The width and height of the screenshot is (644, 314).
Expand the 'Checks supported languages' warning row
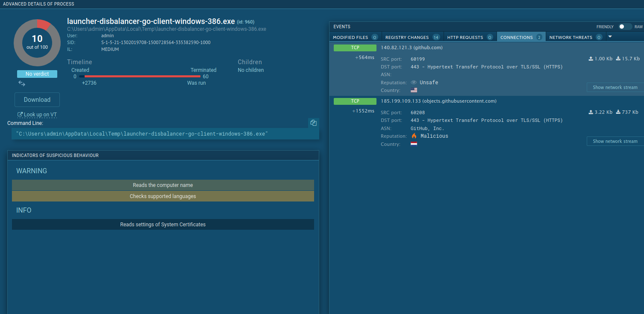[x=163, y=196]
